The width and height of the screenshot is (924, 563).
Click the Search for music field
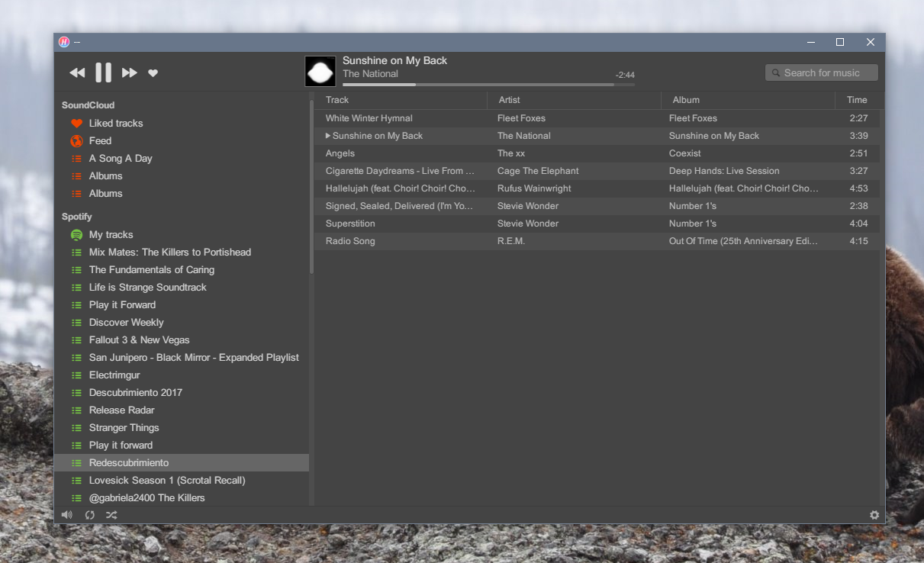(821, 72)
